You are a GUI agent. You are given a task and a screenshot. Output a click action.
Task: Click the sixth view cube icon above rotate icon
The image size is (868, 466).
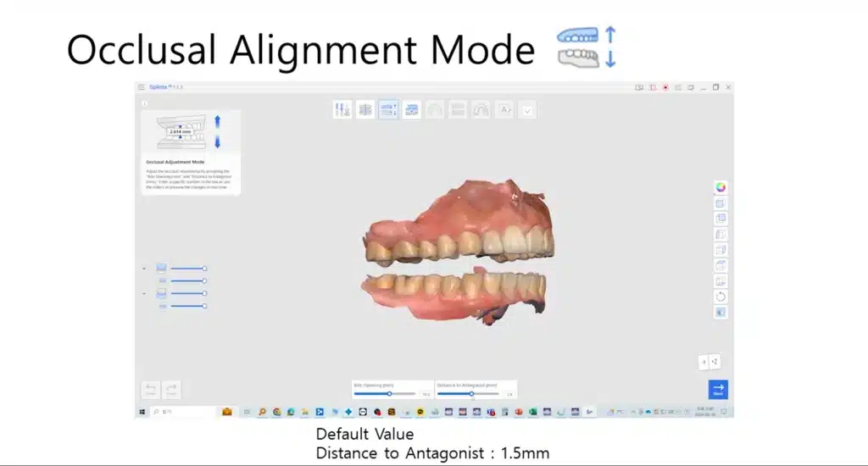[721, 281]
